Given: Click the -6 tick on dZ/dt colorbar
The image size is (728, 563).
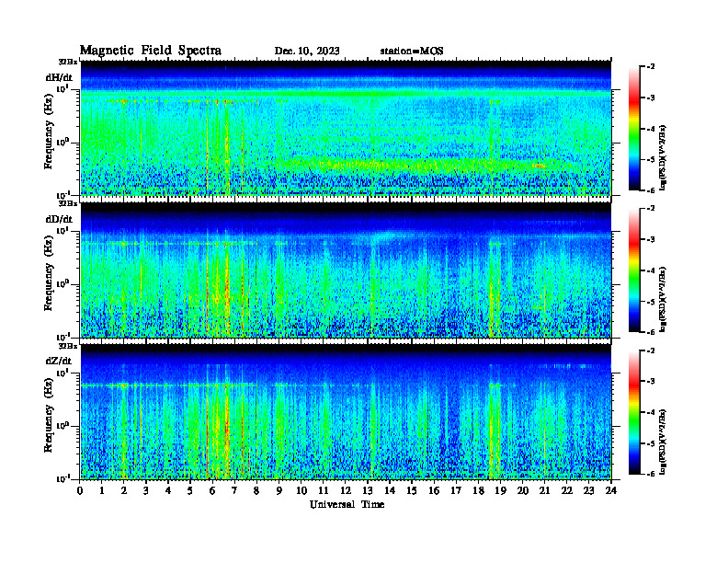Looking at the screenshot, I should pyautogui.click(x=651, y=475).
